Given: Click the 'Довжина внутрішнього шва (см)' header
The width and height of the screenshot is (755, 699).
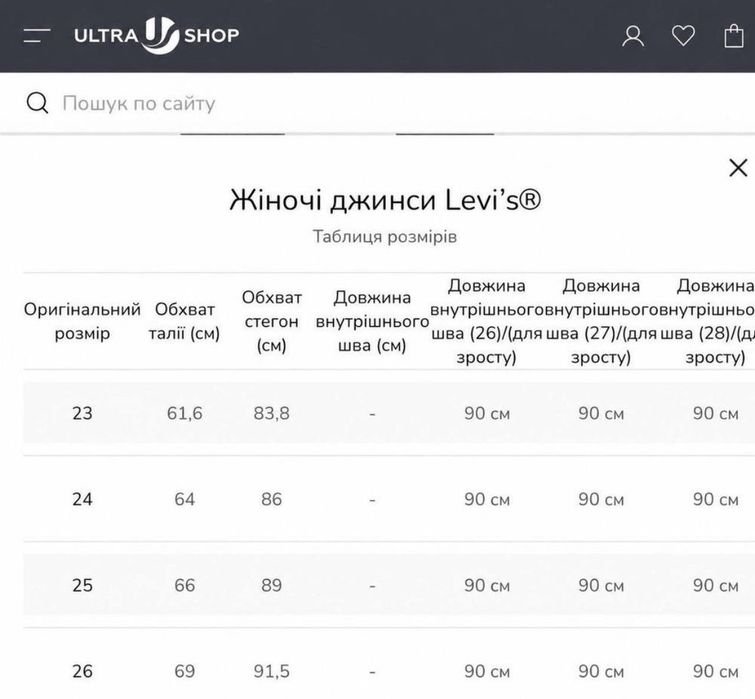Looking at the screenshot, I should click(x=372, y=321).
